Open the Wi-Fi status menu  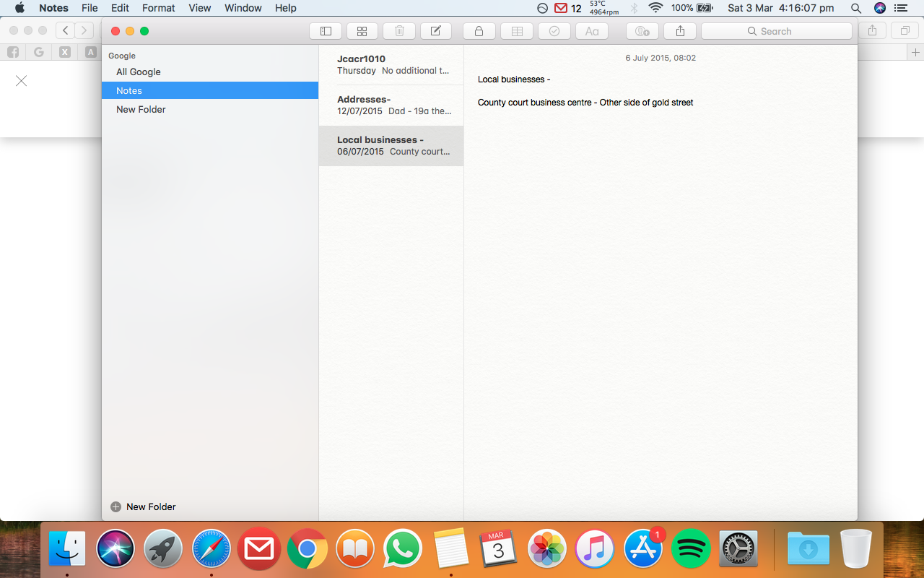click(655, 8)
